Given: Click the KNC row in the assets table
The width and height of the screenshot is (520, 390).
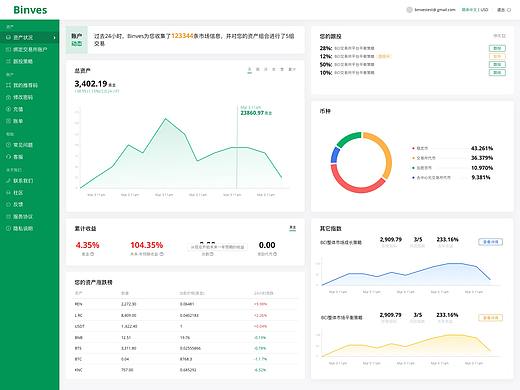Looking at the screenshot, I should (x=185, y=370).
